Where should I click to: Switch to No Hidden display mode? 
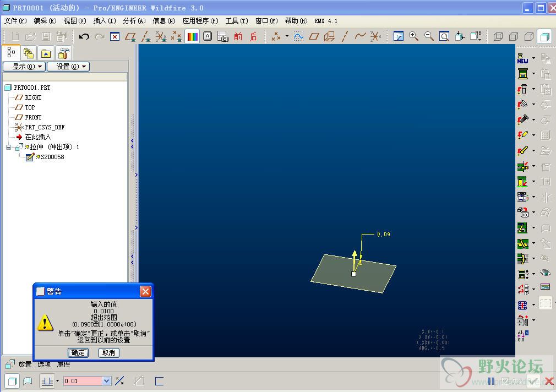click(528, 36)
